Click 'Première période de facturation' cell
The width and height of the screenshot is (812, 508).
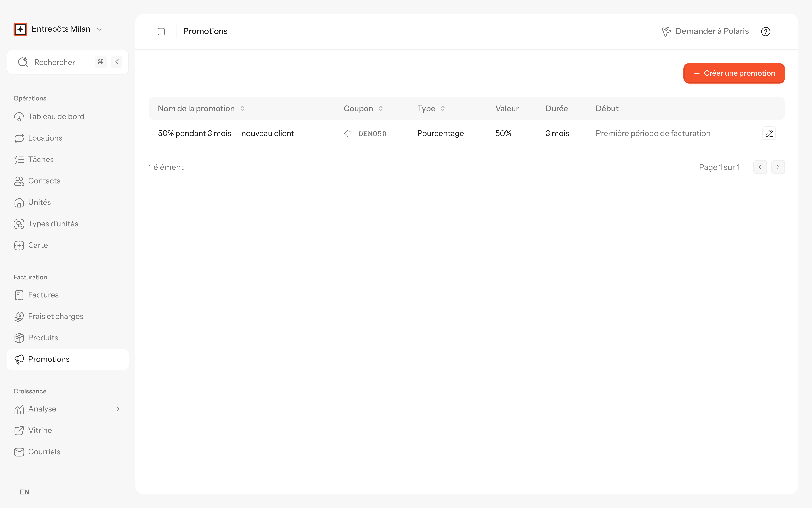point(653,133)
